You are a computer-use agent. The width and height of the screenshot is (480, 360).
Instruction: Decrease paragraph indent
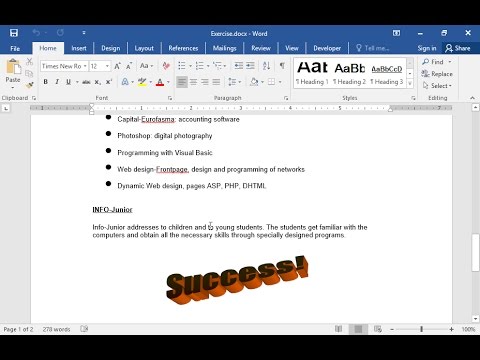239,66
